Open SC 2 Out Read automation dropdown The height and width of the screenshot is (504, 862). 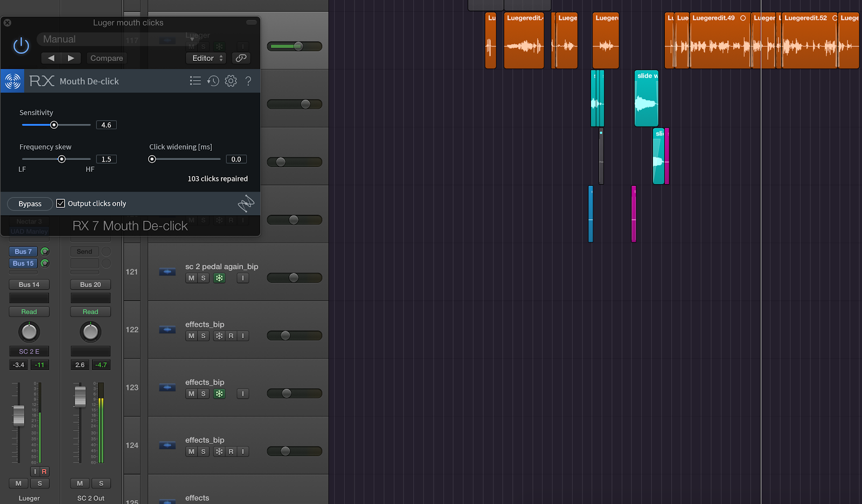[91, 312]
